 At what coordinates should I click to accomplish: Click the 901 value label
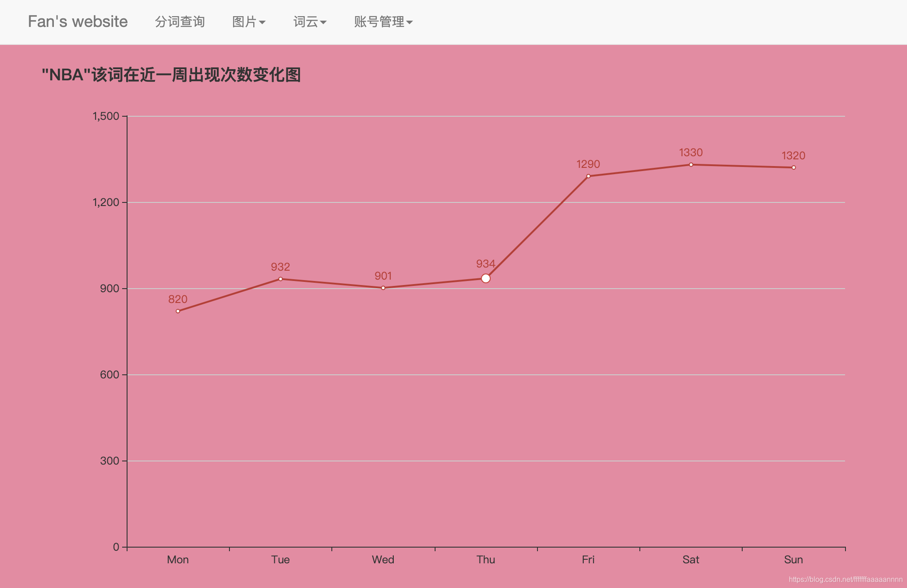tap(383, 276)
